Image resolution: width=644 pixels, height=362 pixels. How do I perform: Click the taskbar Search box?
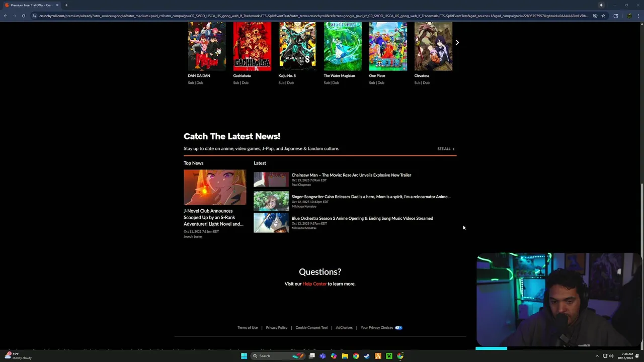coord(278,356)
